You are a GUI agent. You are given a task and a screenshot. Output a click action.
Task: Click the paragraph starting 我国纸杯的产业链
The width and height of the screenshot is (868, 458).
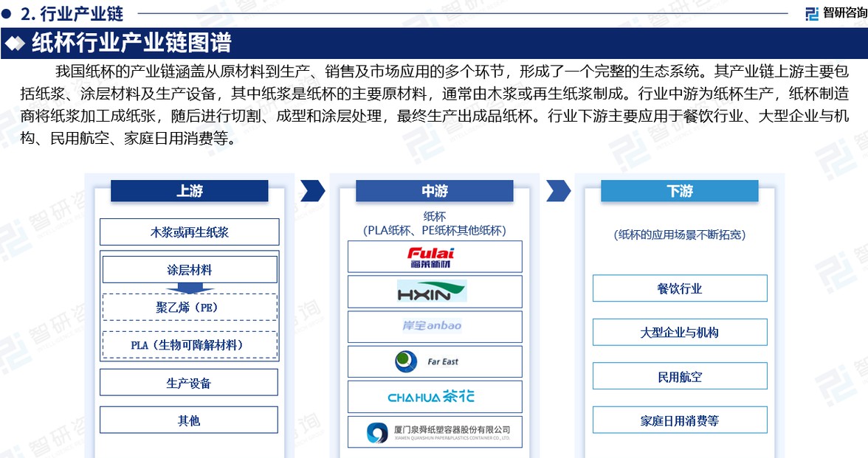point(434,105)
